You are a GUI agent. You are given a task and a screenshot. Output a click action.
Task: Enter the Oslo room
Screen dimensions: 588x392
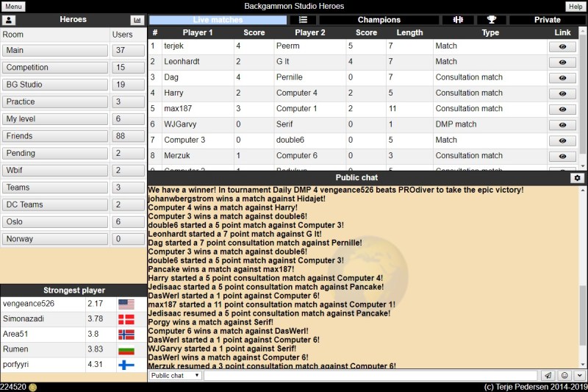pos(55,221)
